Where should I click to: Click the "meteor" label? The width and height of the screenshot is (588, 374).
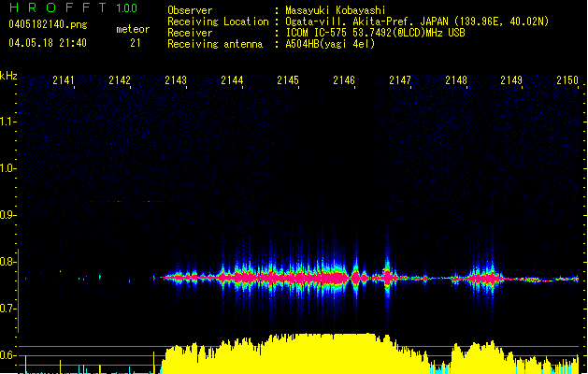(133, 29)
